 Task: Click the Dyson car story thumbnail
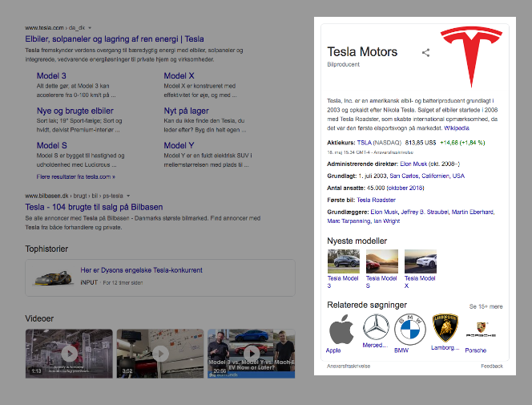click(x=53, y=277)
